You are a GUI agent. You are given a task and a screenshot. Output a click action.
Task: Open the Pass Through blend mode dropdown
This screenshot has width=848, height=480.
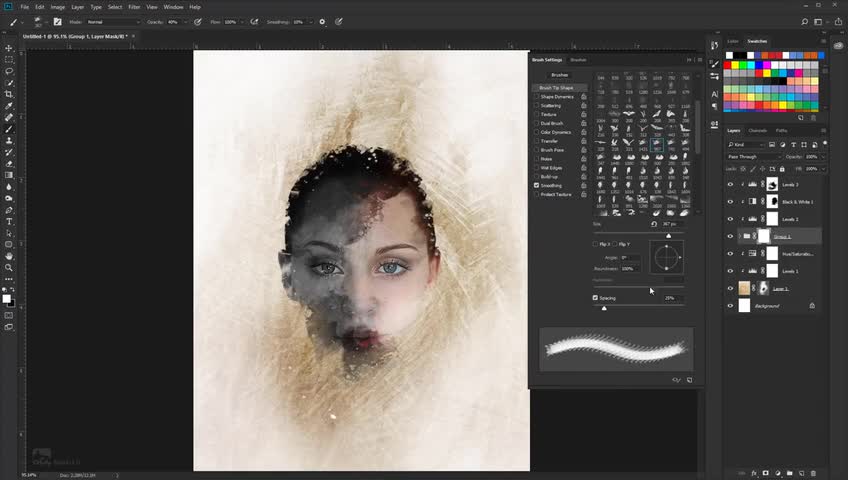tap(753, 156)
